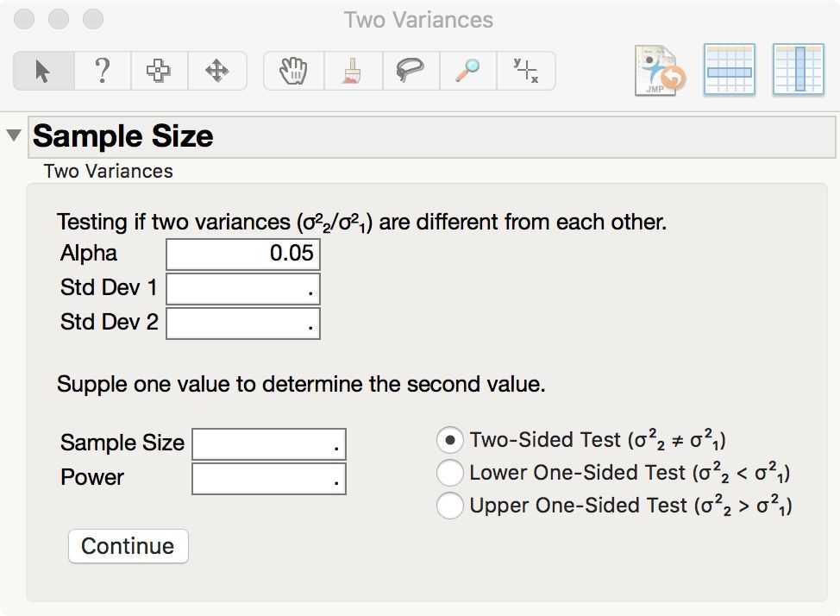Select the Two-Sided Test option
The image size is (840, 616).
(x=449, y=440)
